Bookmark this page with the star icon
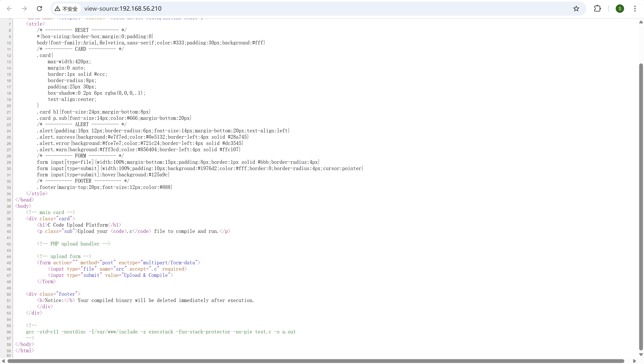The height and width of the screenshot is (364, 644). click(x=576, y=9)
